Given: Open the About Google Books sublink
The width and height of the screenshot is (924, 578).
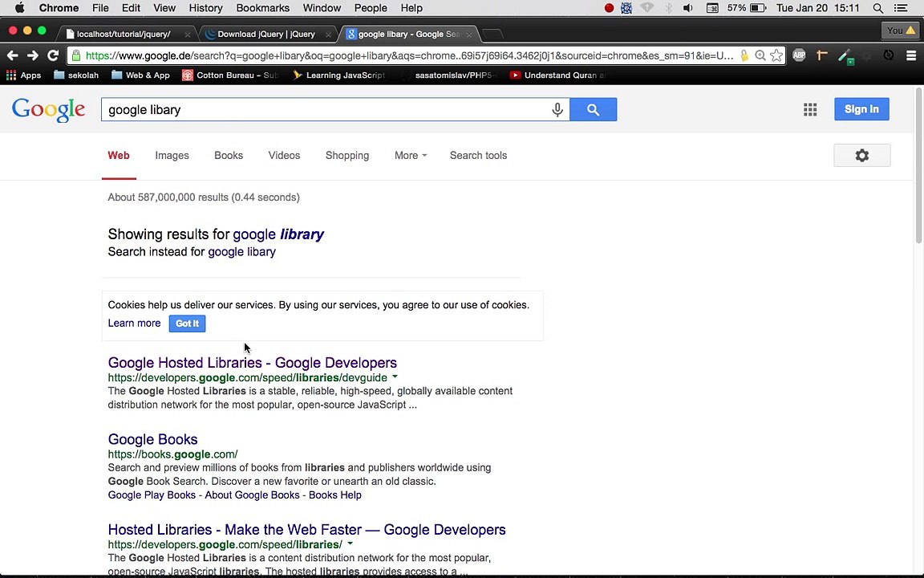Looking at the screenshot, I should [x=252, y=495].
